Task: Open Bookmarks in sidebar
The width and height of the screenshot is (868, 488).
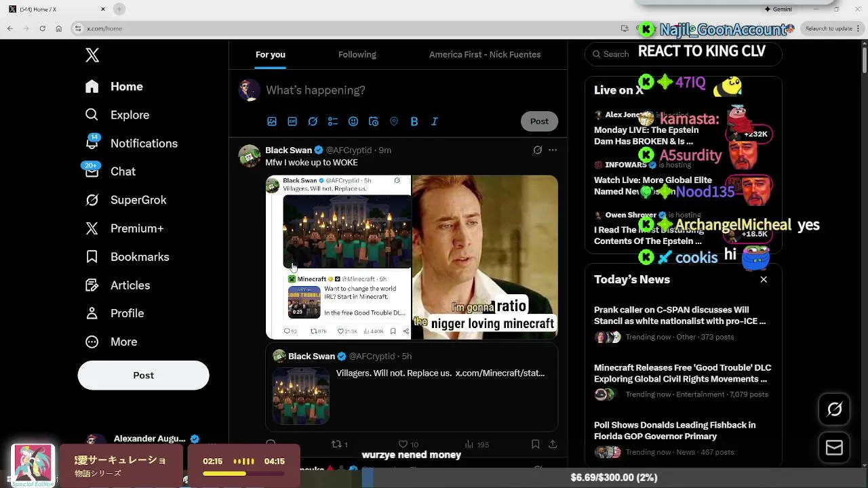Action: [127, 257]
